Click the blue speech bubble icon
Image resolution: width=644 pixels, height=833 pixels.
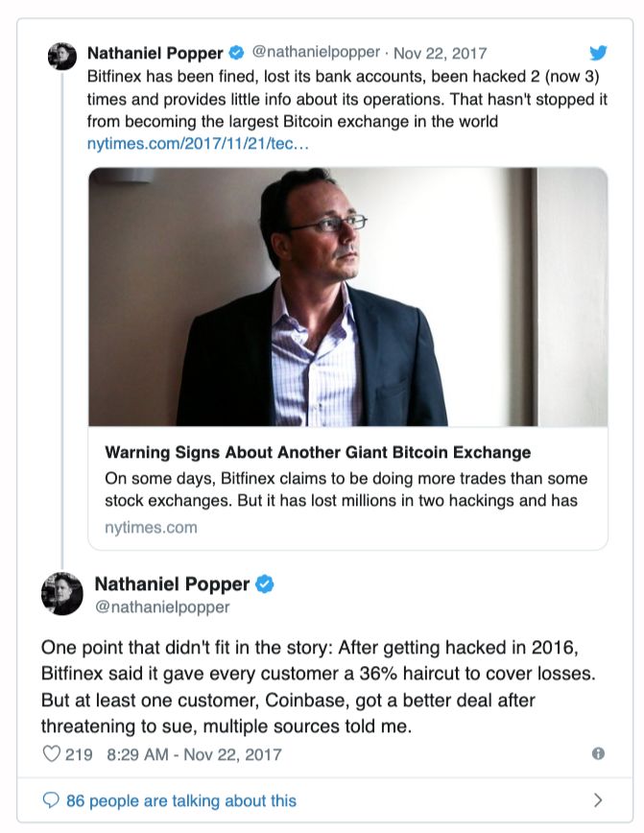pyautogui.click(x=52, y=800)
